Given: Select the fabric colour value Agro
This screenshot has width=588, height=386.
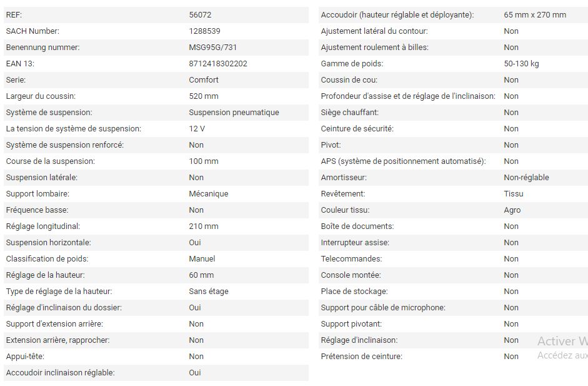Looking at the screenshot, I should click(x=512, y=210).
